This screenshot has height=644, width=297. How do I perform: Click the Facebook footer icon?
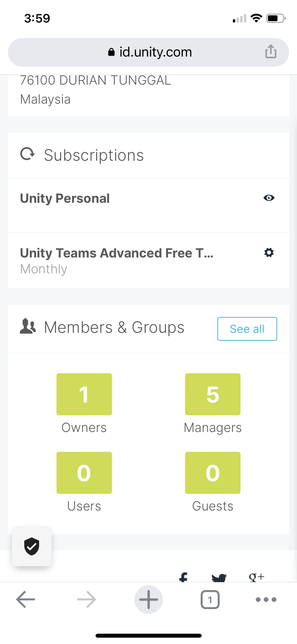[x=183, y=578]
